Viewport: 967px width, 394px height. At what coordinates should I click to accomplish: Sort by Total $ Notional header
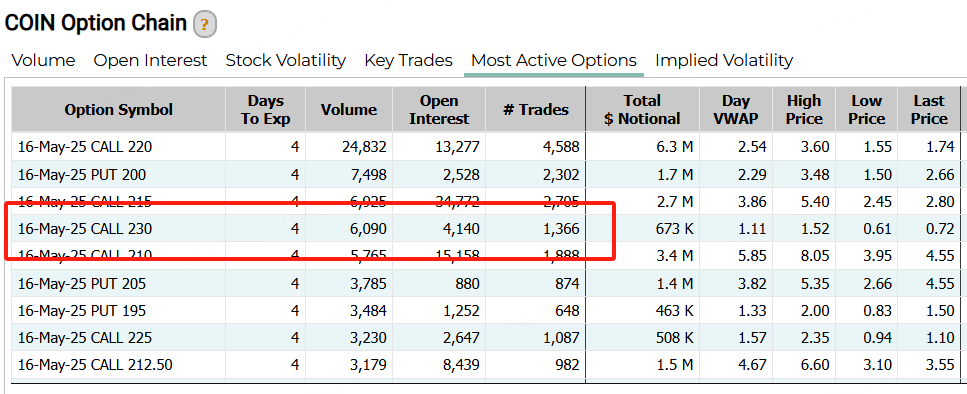coord(643,110)
